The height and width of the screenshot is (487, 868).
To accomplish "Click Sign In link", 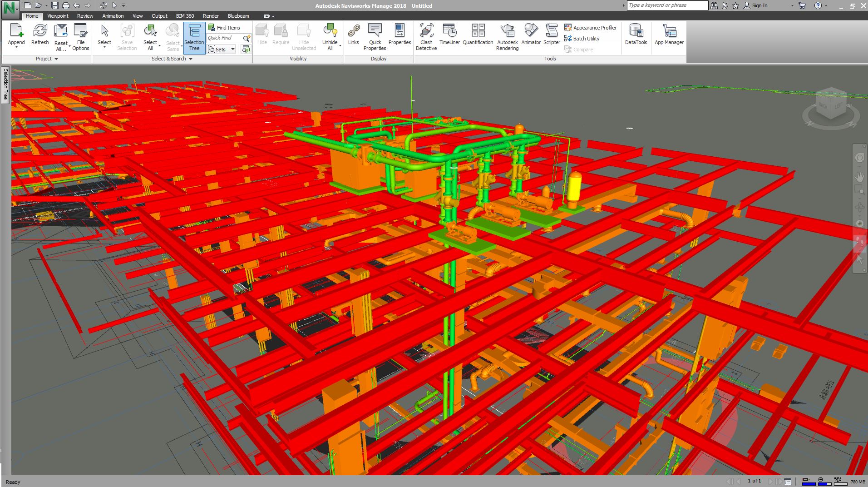I will [759, 5].
